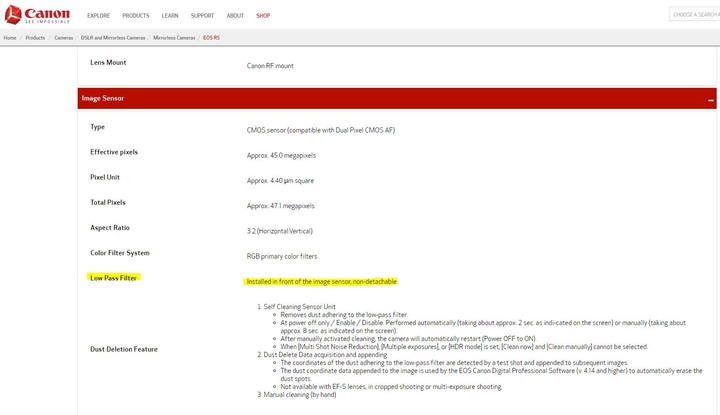Image resolution: width=720 pixels, height=415 pixels.
Task: Click Approx. 47.1 megapixels value
Action: click(x=281, y=206)
